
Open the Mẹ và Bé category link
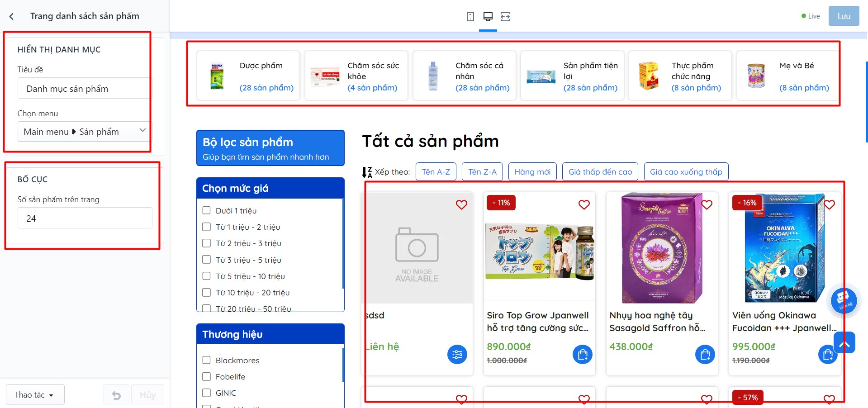(797, 66)
